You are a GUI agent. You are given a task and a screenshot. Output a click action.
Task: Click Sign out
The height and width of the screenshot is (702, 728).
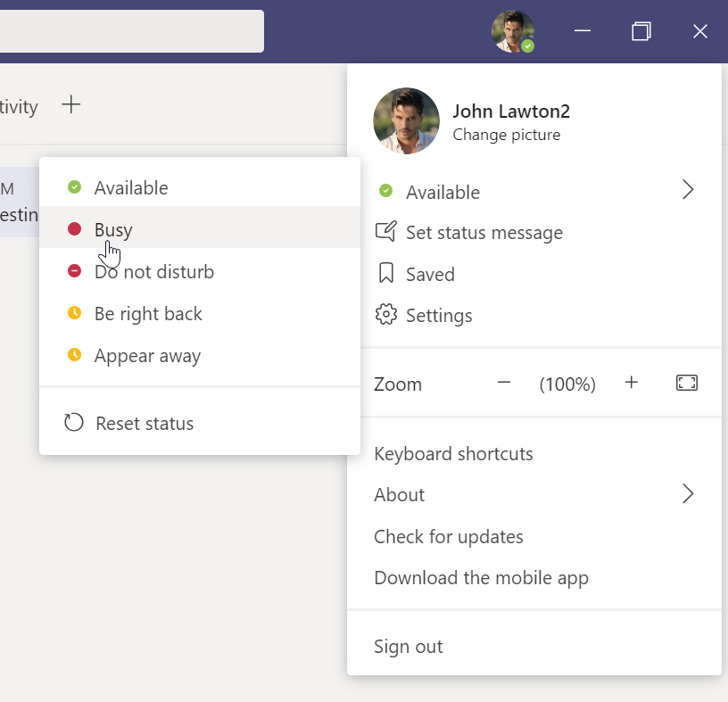[x=408, y=647]
